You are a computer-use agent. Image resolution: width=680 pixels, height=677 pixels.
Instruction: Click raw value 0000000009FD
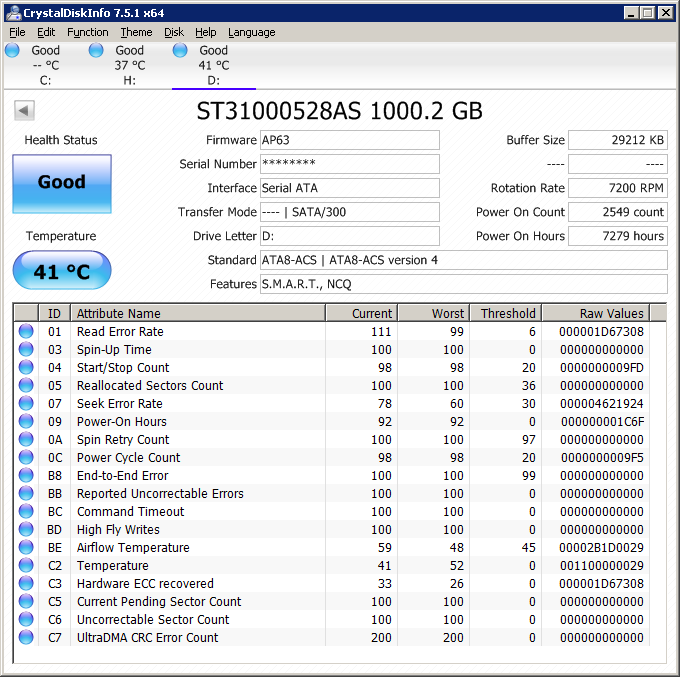[602, 368]
